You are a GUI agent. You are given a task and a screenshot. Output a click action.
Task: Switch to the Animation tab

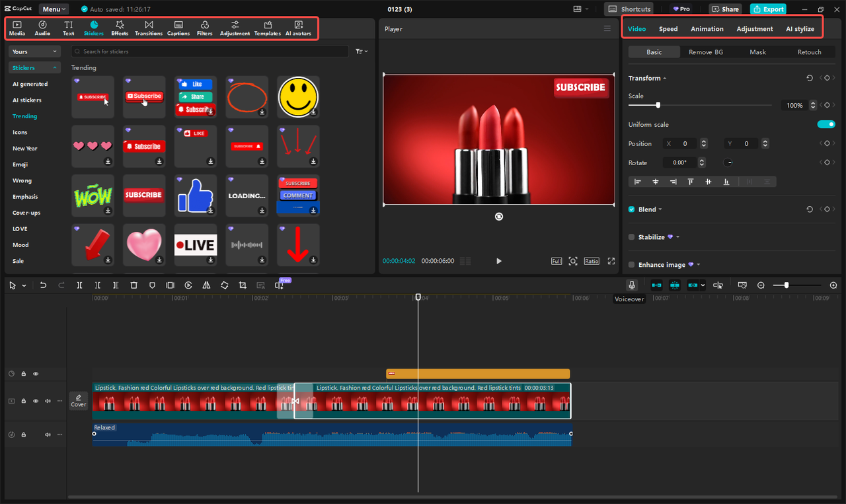coord(707,28)
